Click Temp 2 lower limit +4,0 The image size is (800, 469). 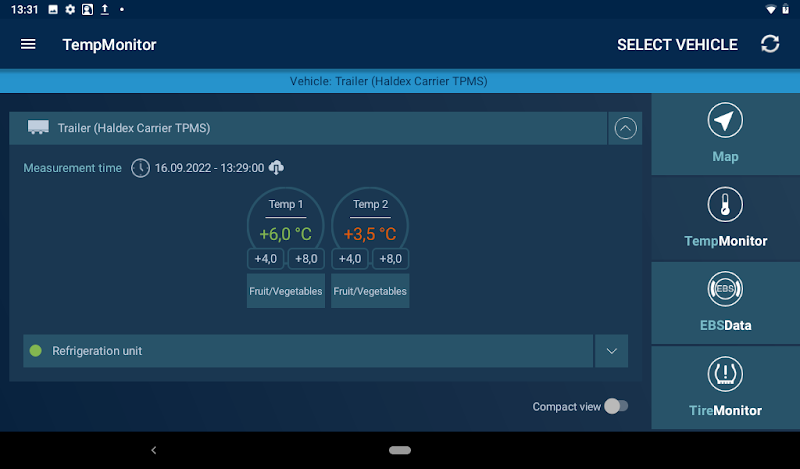(x=350, y=259)
